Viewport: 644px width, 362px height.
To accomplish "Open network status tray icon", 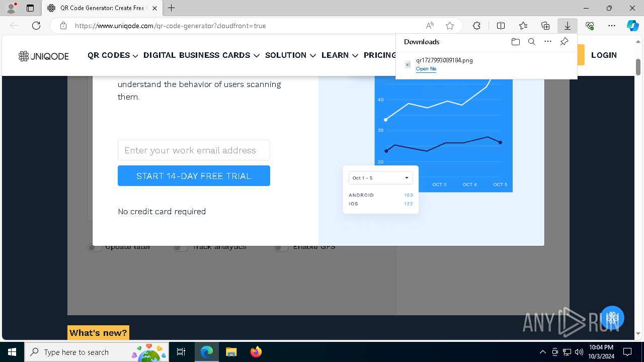I will pos(567,352).
